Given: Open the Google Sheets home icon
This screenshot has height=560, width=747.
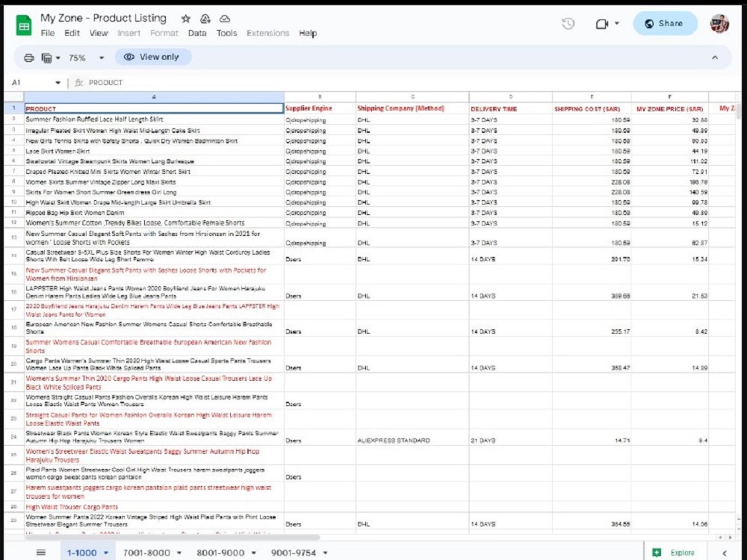Looking at the screenshot, I should [23, 25].
